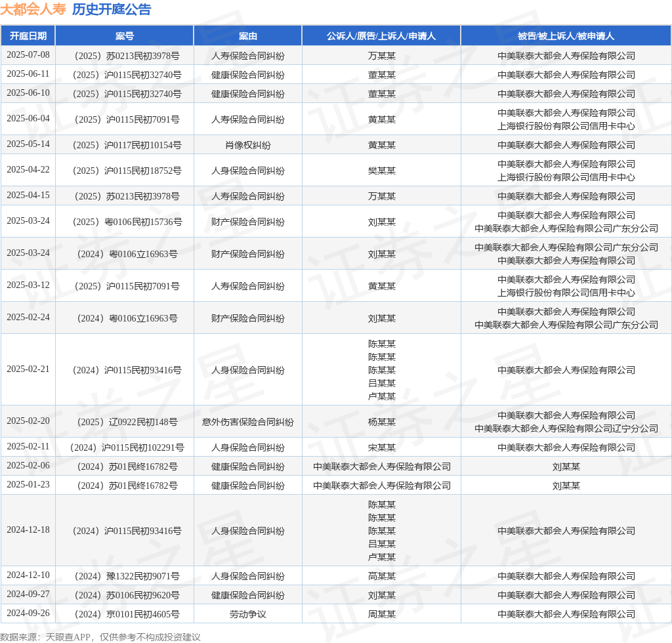Click the date cell 2025-06-11
This screenshot has width=672, height=643.
(28, 74)
